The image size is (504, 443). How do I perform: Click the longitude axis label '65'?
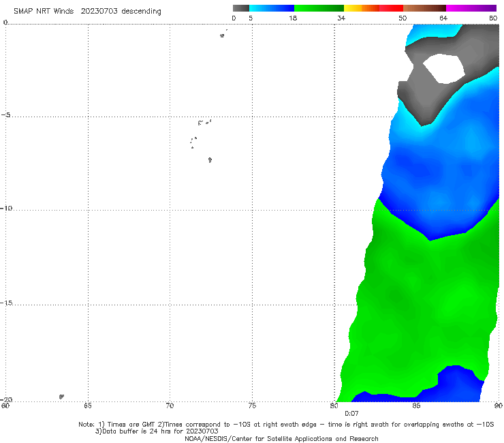[88, 406]
